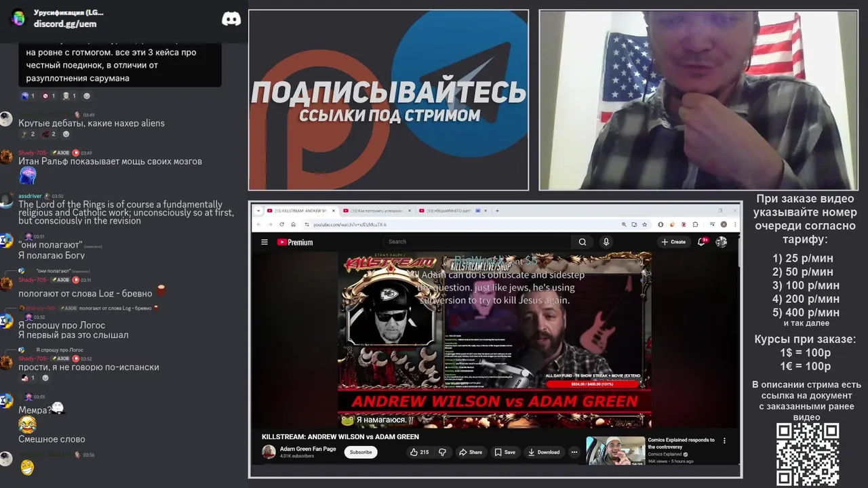Open browser three-dot menu
This screenshot has width=868, height=488.
[734, 224]
